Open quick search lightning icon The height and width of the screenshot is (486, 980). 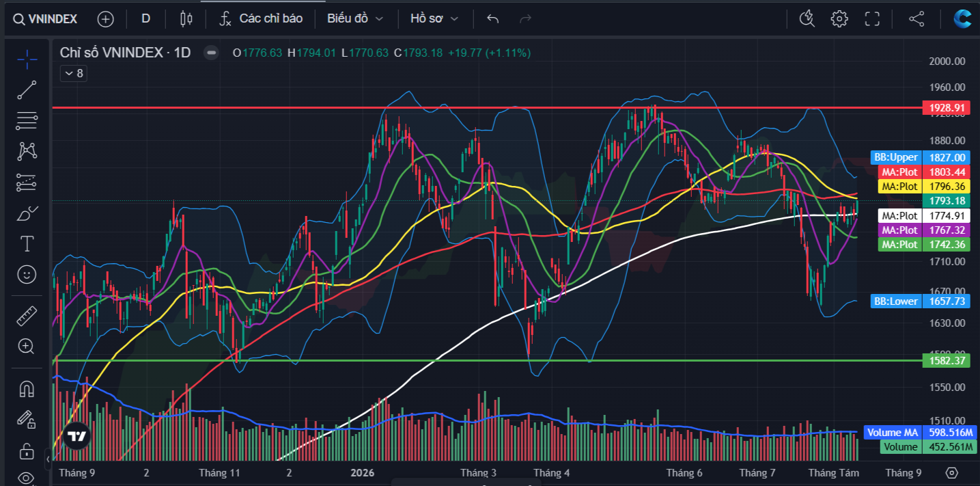click(x=807, y=18)
